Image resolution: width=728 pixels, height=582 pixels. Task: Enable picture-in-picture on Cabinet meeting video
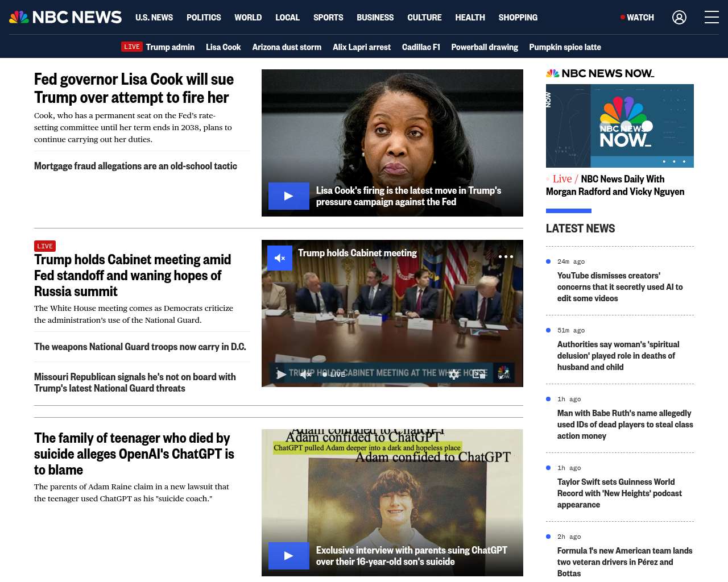(479, 374)
